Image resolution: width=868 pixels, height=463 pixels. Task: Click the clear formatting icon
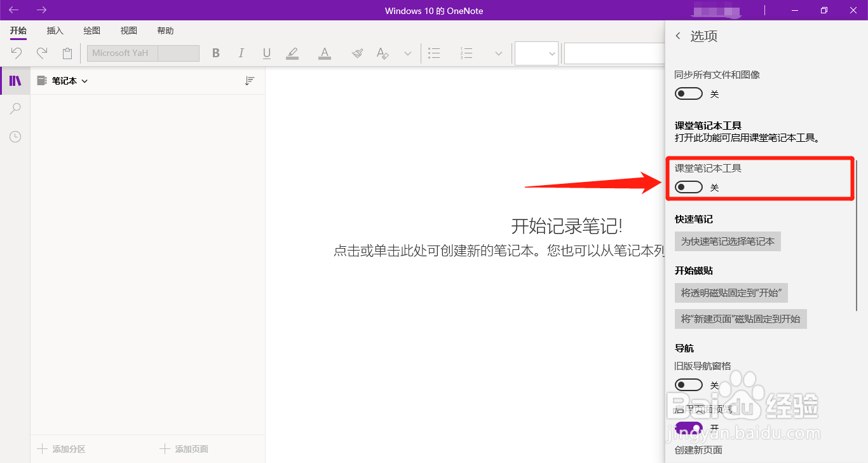pos(383,53)
